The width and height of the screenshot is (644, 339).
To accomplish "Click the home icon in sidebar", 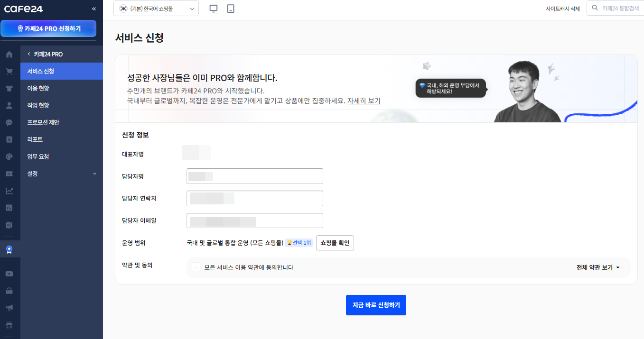I will point(9,55).
